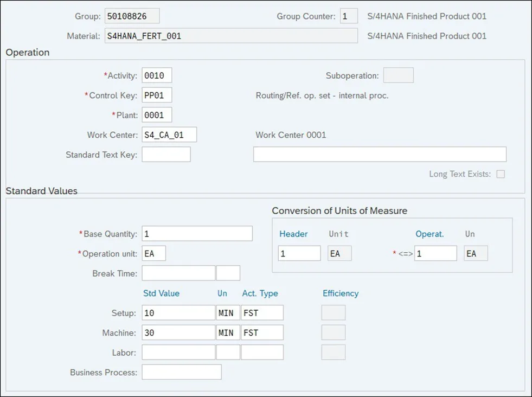Screen dimensions: 532x397
Task: Select the Break Time unit field
Action: [x=228, y=273]
